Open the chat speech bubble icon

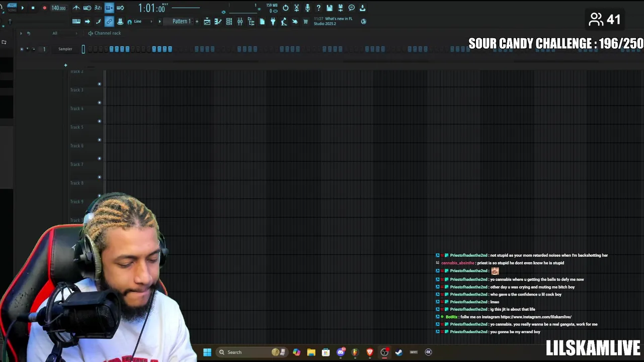click(x=352, y=8)
